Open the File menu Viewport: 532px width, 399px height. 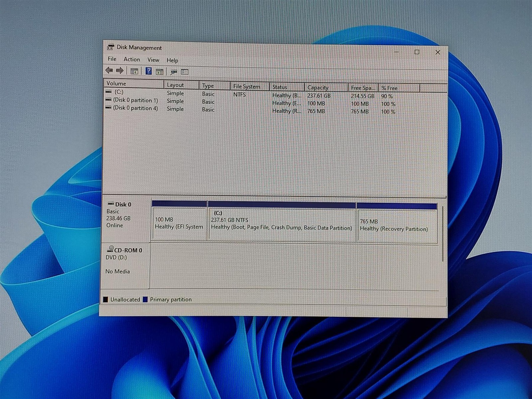[x=112, y=59]
